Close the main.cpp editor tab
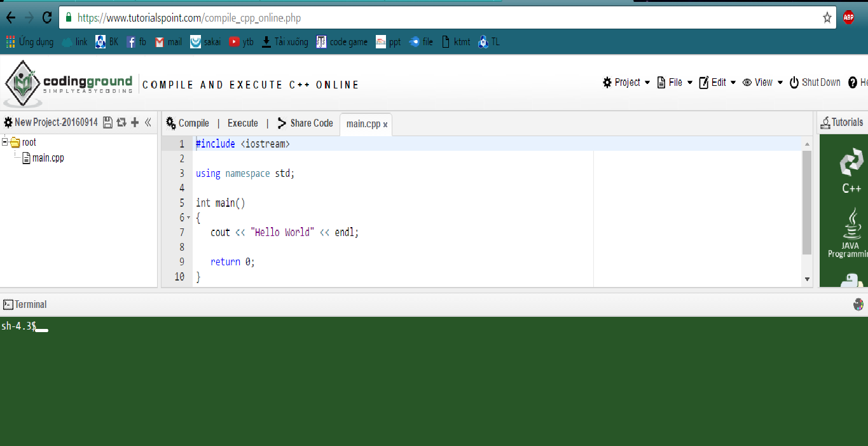Image resolution: width=868 pixels, height=446 pixels. [385, 125]
